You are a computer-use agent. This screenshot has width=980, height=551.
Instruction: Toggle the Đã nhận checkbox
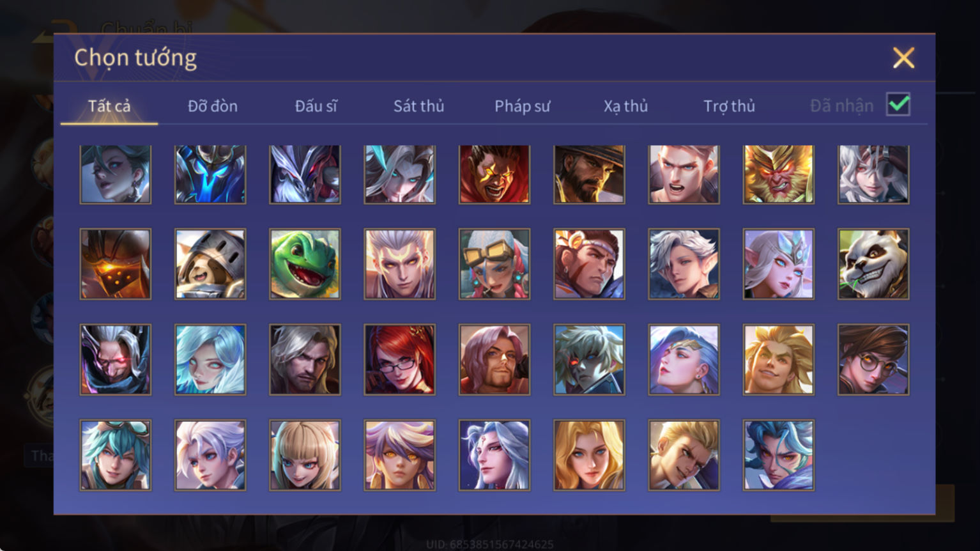pos(898,104)
